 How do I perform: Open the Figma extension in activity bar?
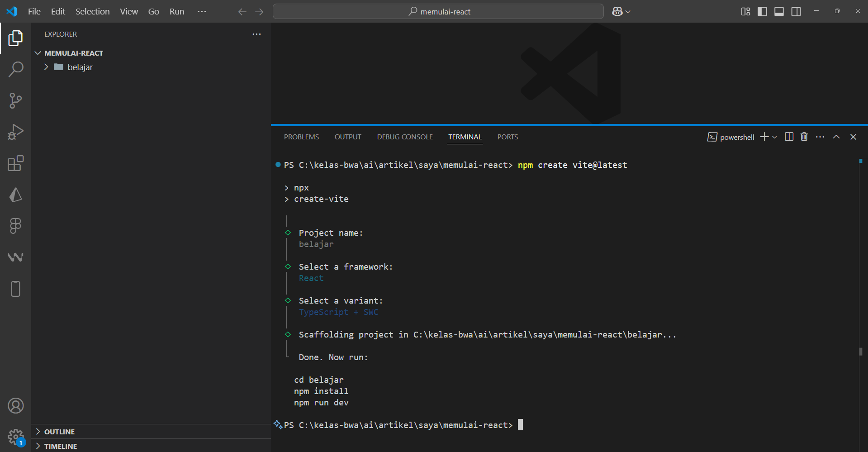tap(15, 226)
